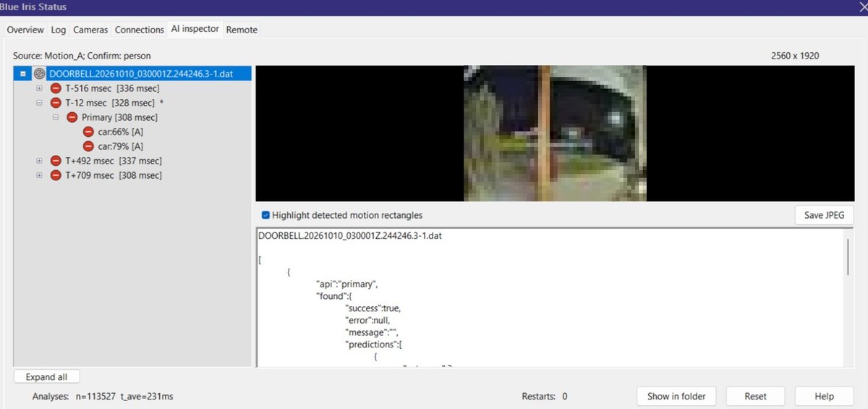Screen dimensions: 868x409
Task: Click the "api":"primary" line in JSON
Action: pyautogui.click(x=347, y=284)
